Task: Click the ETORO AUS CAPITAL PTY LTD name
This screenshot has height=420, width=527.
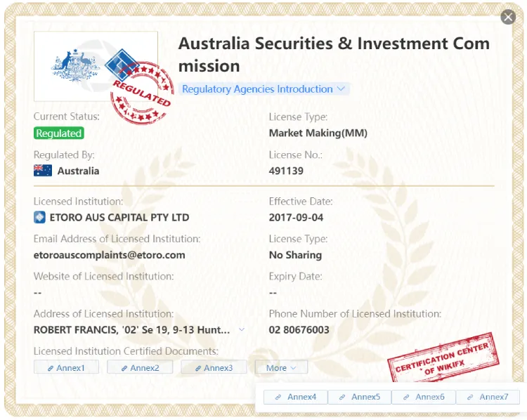Action: point(119,218)
